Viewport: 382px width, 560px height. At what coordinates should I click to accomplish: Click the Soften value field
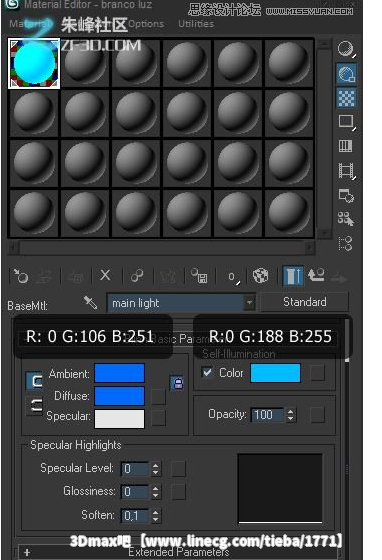[x=135, y=515]
